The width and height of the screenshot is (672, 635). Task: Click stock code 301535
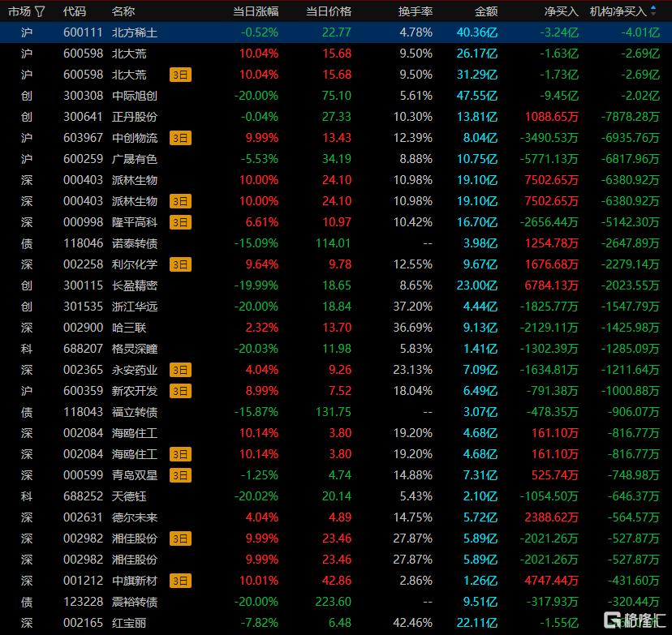click(83, 307)
